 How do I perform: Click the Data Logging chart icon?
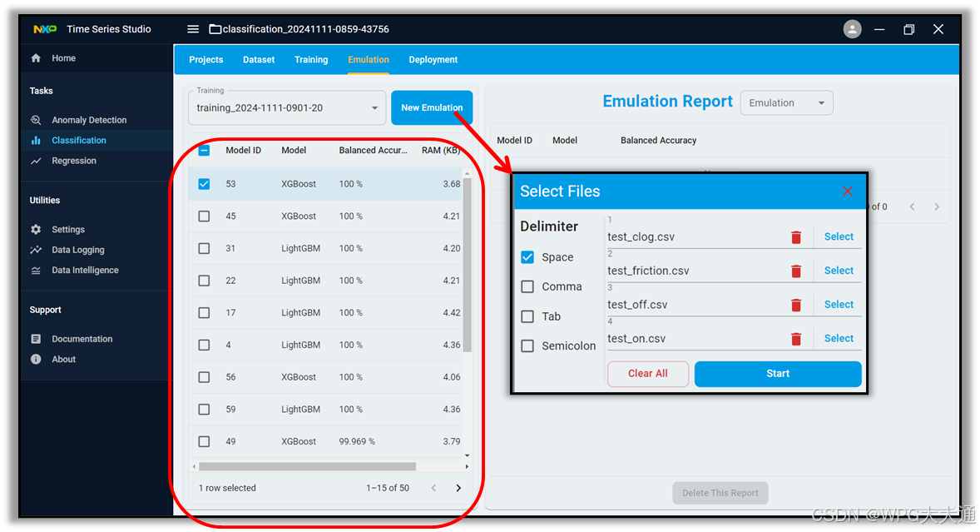[x=36, y=250]
